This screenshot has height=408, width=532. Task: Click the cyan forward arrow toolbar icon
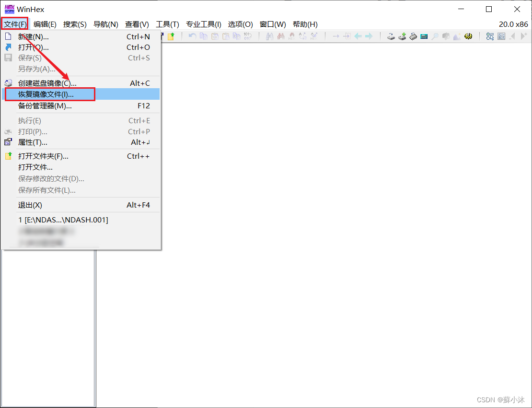tap(369, 36)
